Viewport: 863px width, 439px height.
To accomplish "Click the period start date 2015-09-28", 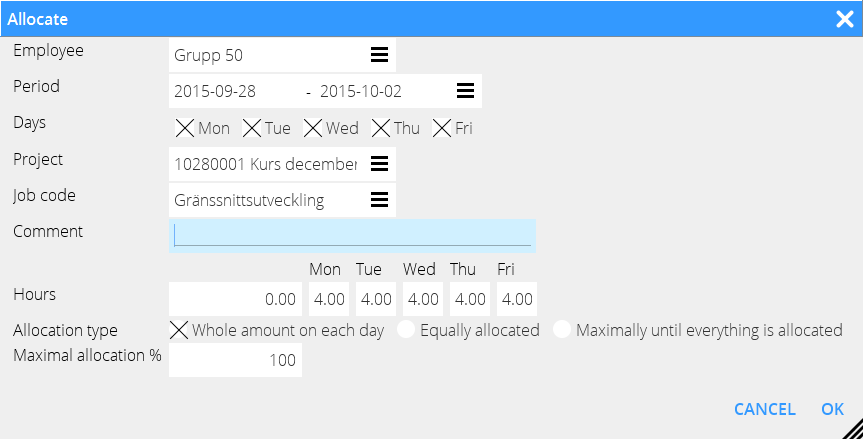I will click(x=216, y=91).
